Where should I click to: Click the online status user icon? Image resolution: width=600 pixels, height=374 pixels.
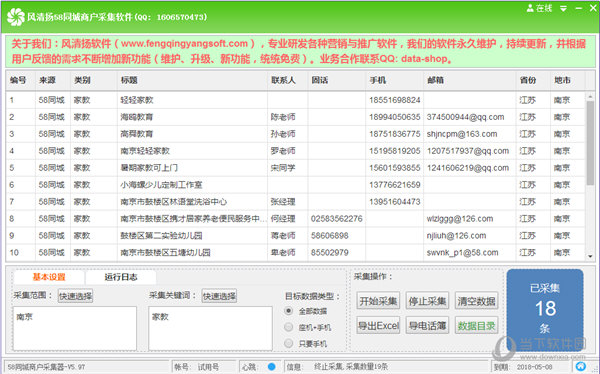tap(530, 8)
